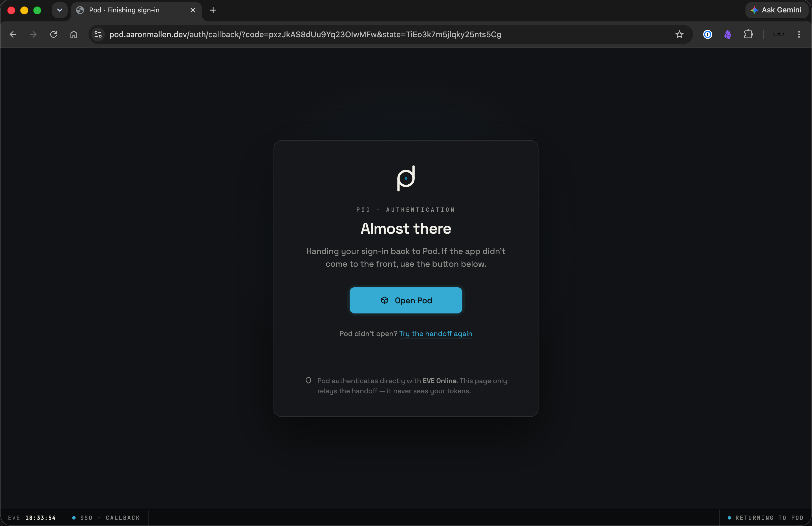Close the Pod Finishing sign-in tab
This screenshot has width=812, height=526.
[193, 10]
